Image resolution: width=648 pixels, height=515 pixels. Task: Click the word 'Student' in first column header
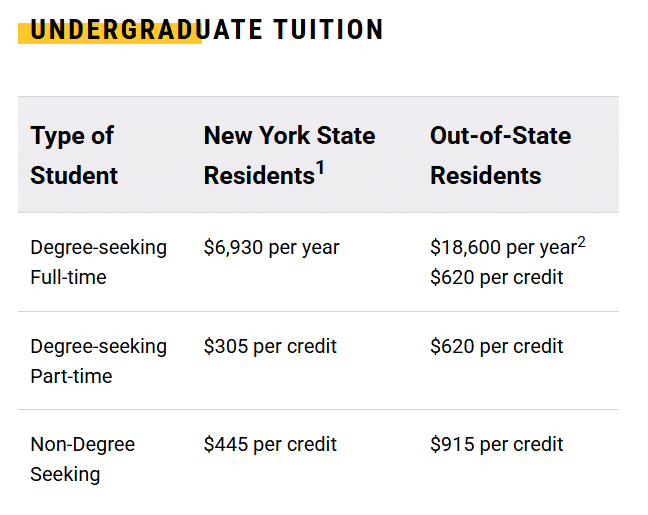coord(74,175)
